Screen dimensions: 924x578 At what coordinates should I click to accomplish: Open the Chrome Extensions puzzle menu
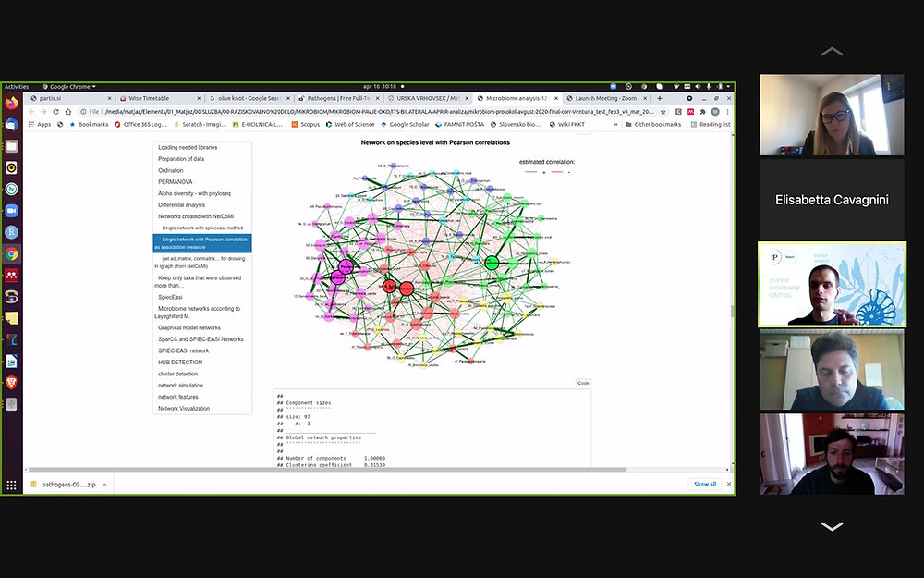(x=702, y=112)
